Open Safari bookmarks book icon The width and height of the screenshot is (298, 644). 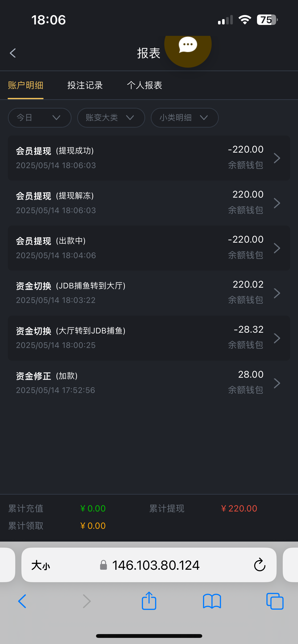coord(212,601)
